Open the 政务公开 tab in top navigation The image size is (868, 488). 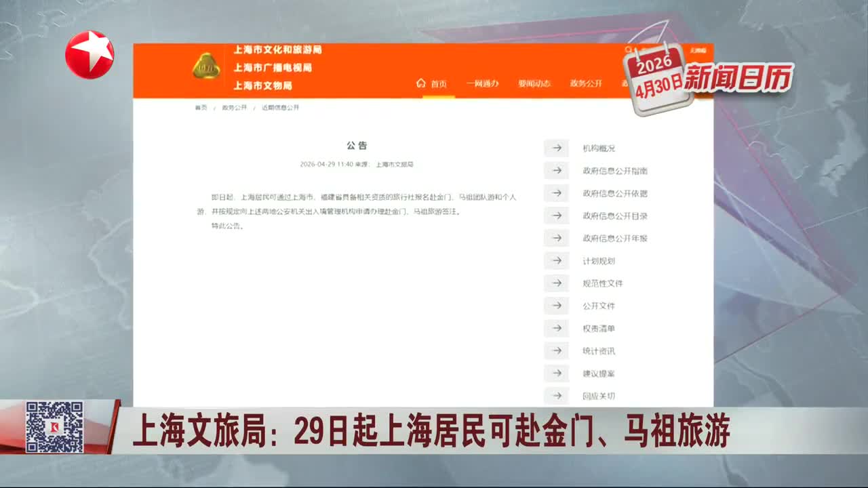click(586, 83)
